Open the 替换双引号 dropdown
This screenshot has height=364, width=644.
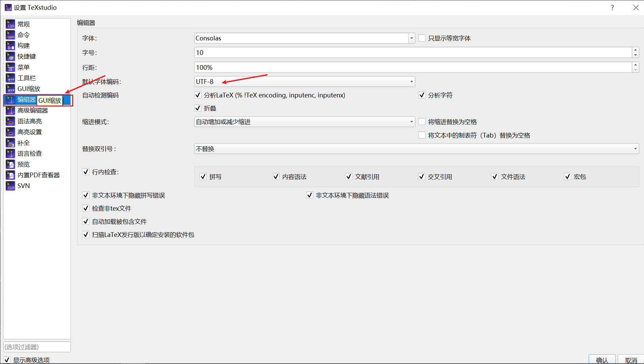coord(416,149)
